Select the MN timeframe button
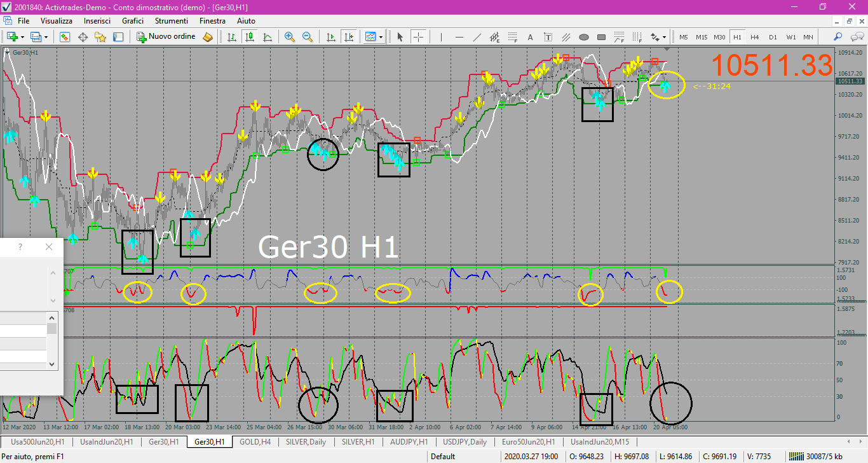 [808, 37]
